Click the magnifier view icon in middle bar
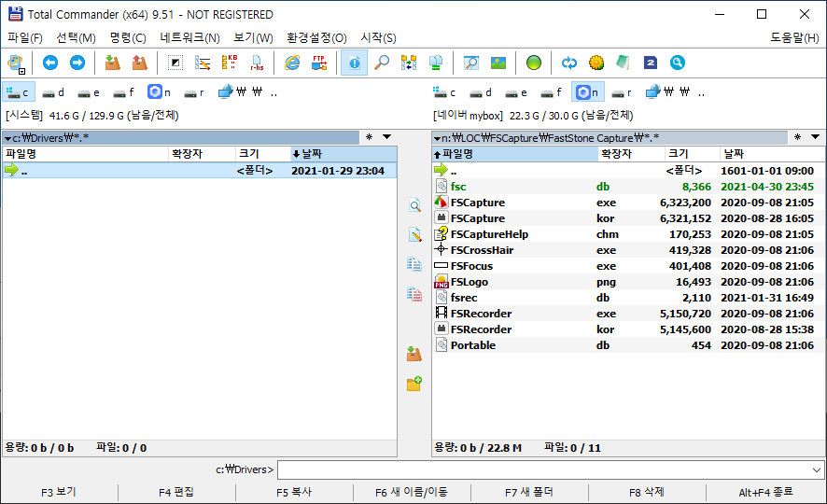827x504 pixels. [x=414, y=205]
